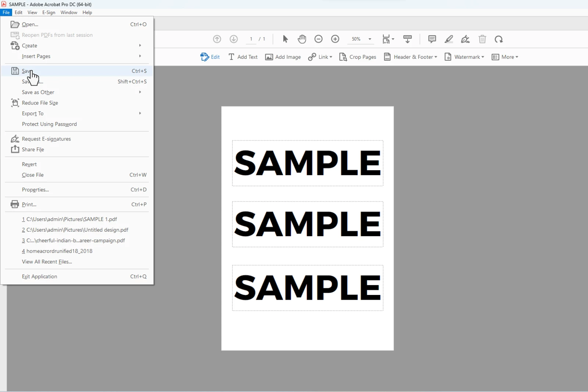Screen dimensions: 588x392
Task: Open the E-Sign menu
Action: click(49, 12)
